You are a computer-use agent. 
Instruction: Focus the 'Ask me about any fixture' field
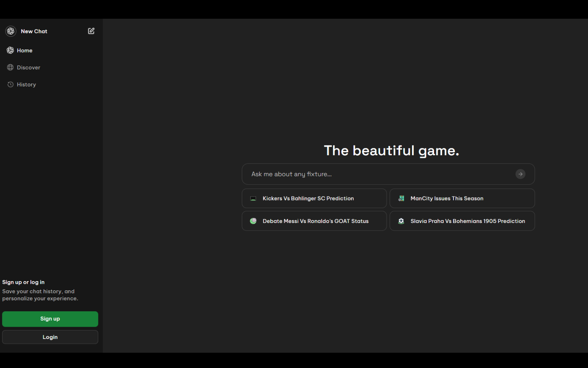pyautogui.click(x=379, y=174)
